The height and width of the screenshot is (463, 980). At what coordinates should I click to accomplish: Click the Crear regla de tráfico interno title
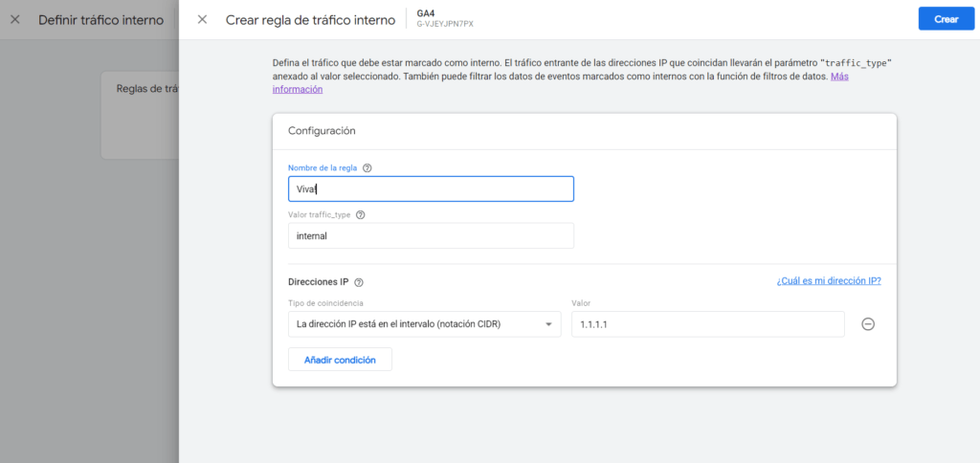[311, 20]
